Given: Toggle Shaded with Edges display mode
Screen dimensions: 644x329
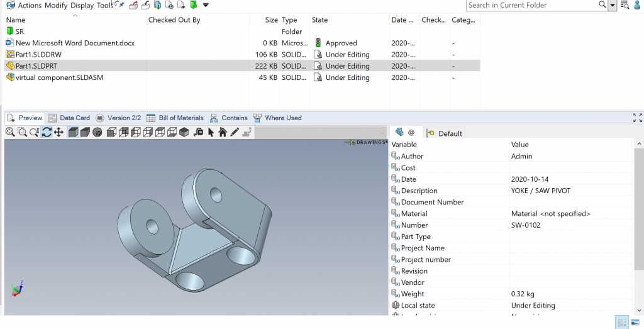Looking at the screenshot, I should click(x=73, y=132).
